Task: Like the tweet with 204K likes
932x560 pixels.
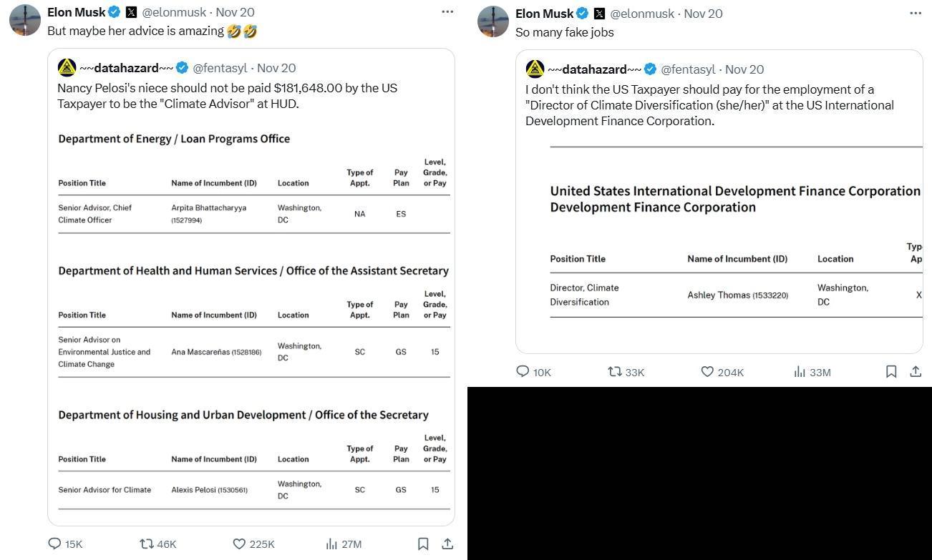Action: [x=707, y=372]
